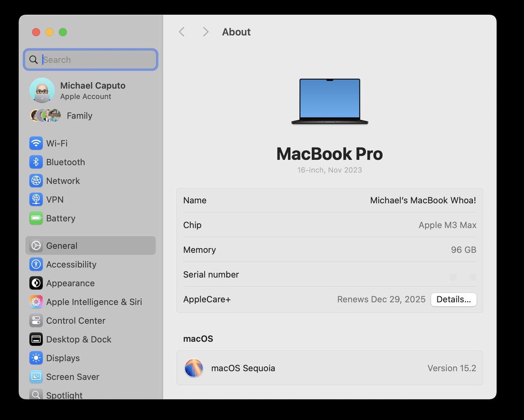Open Accessibility settings icon
The width and height of the screenshot is (524, 420).
pos(36,264)
